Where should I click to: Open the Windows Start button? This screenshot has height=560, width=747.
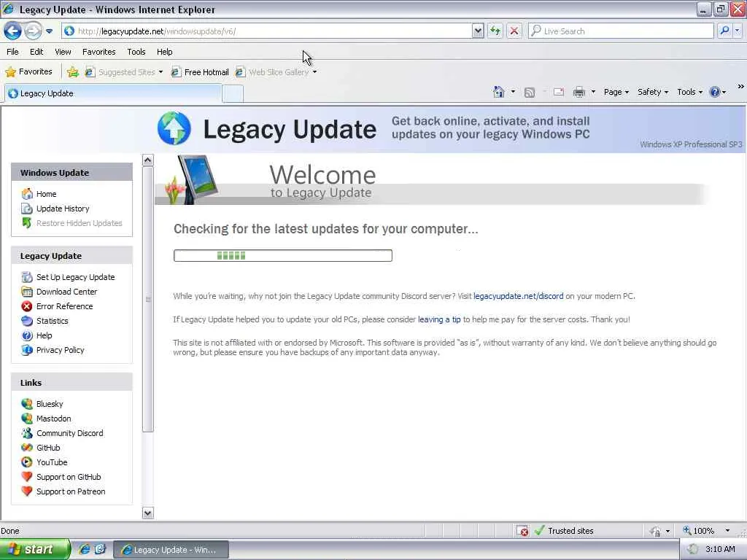(x=35, y=550)
